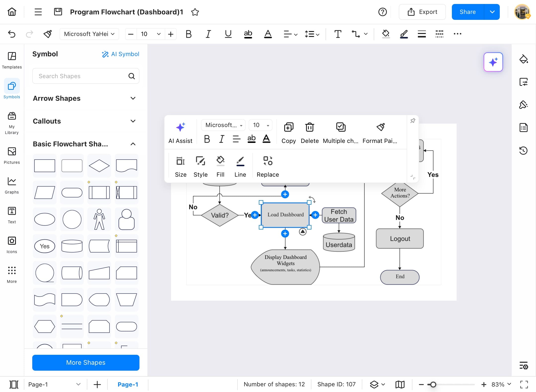Open the Microsoft YaHei font dropdown

pos(89,34)
